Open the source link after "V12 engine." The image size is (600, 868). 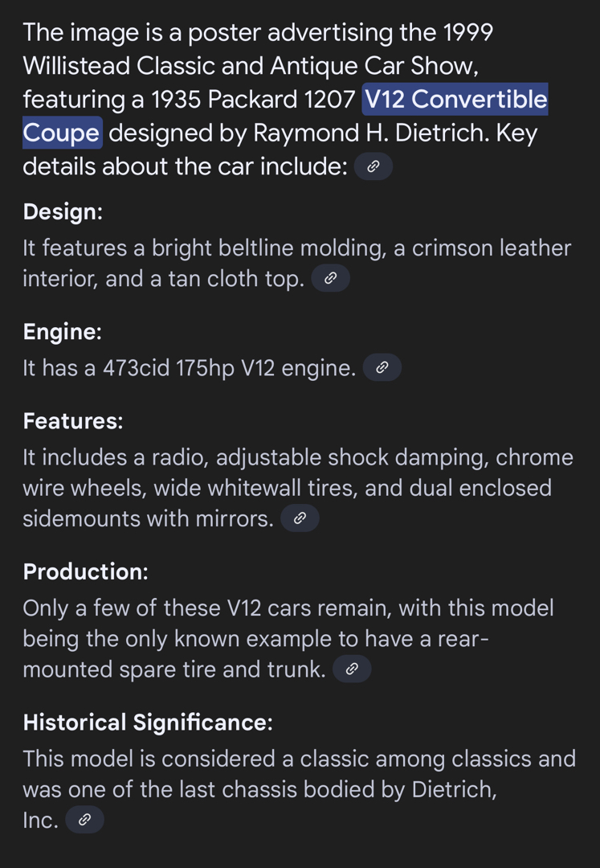pos(382,367)
